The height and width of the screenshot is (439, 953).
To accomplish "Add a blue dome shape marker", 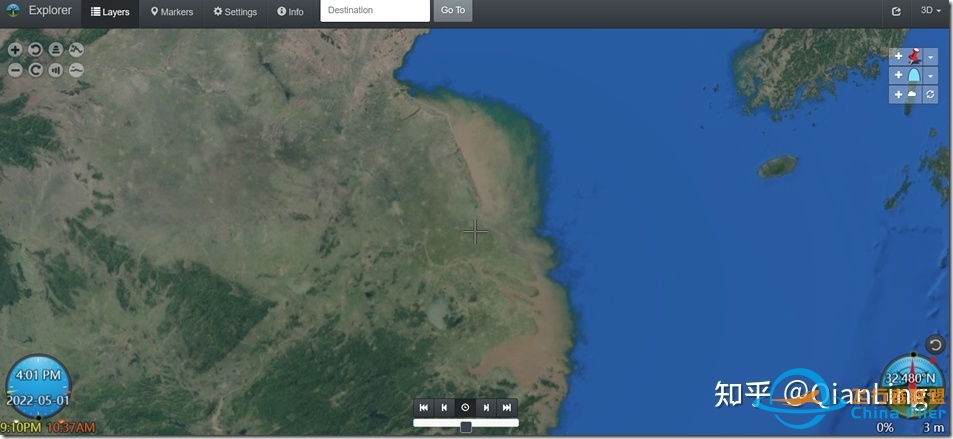I will click(x=906, y=75).
